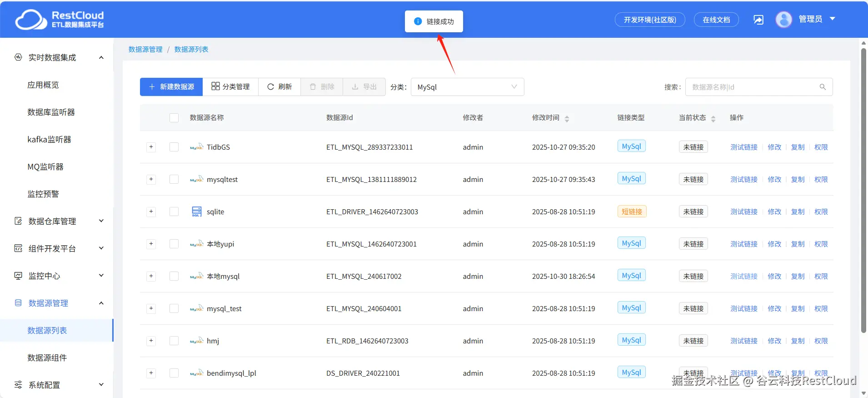Click 开发环境(社区版) button
Image resolution: width=868 pixels, height=398 pixels.
point(650,20)
